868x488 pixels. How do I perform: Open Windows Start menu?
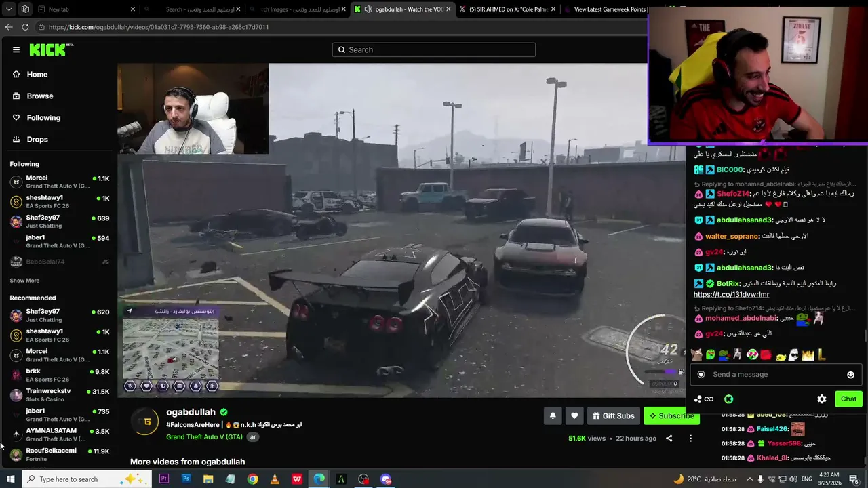[10, 479]
